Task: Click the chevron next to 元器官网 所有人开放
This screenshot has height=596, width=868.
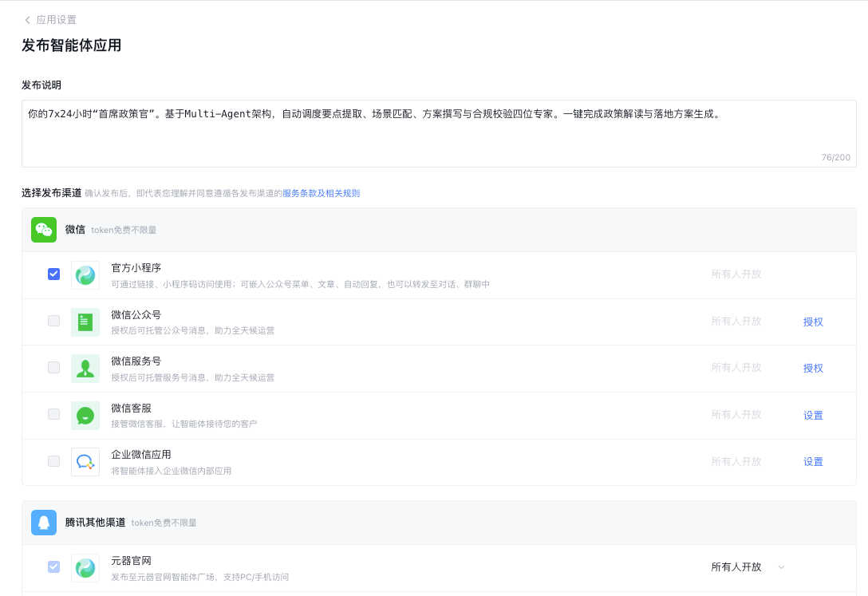Action: coord(781,567)
